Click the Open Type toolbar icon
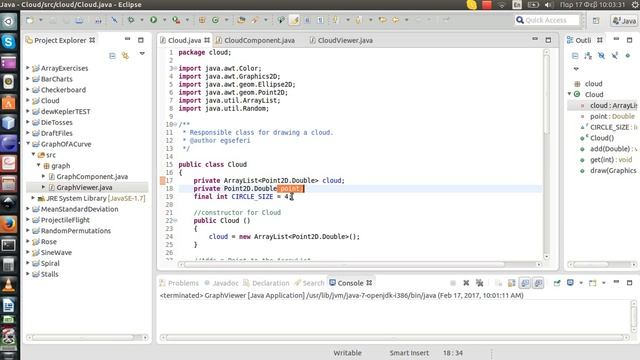This screenshot has height=360, width=640. [241, 20]
